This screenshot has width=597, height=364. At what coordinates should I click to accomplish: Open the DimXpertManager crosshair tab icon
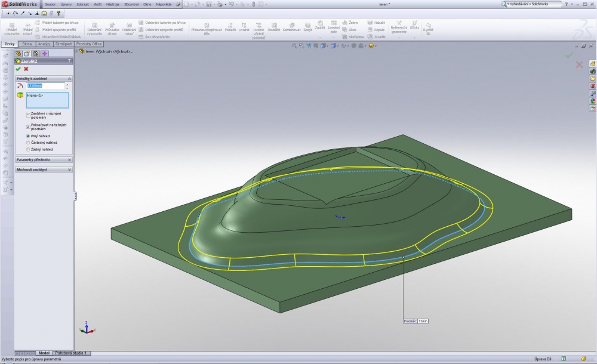click(x=45, y=54)
